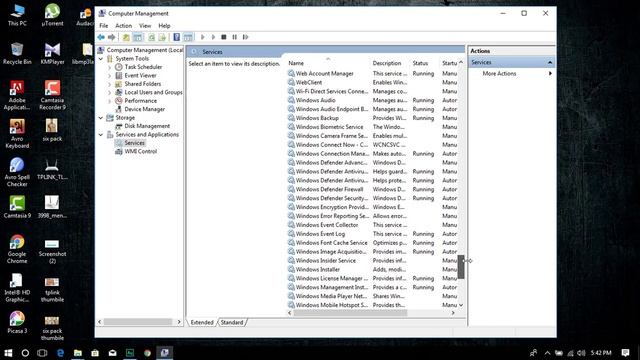Open the Action Center notification icon
The height and width of the screenshot is (360, 640).
(x=625, y=353)
